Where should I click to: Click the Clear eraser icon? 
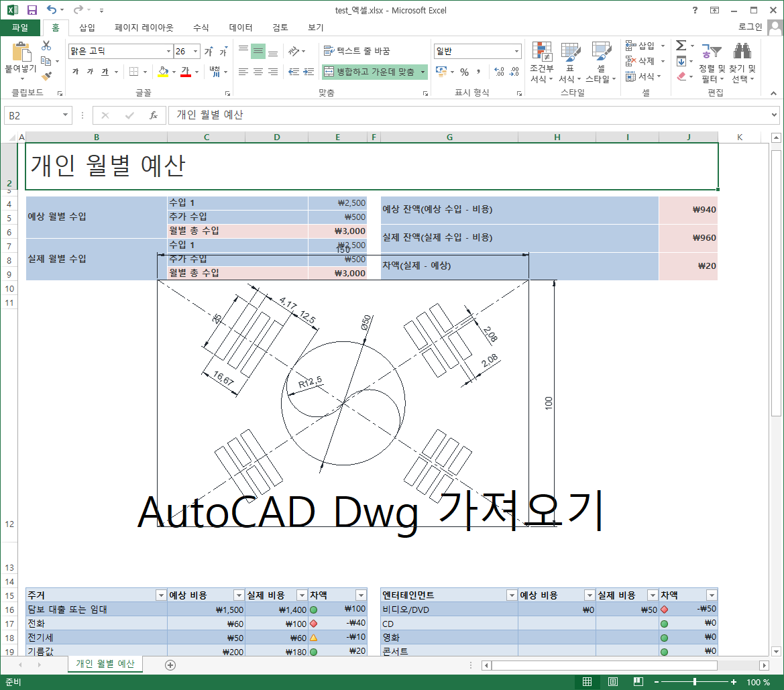[681, 76]
